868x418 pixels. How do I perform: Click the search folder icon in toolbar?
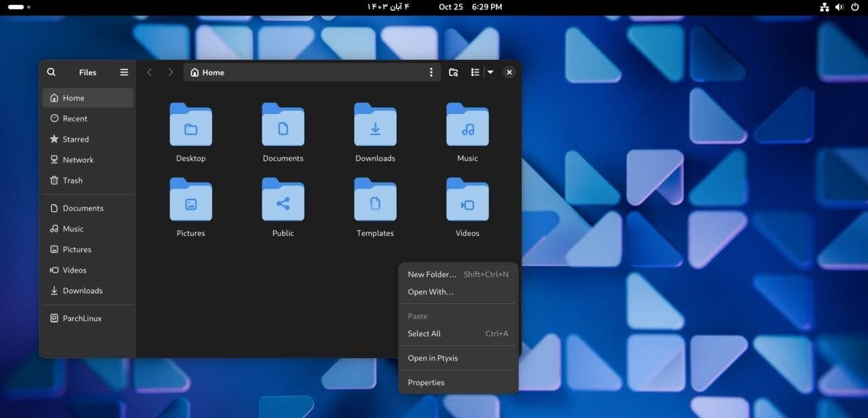[x=454, y=72]
